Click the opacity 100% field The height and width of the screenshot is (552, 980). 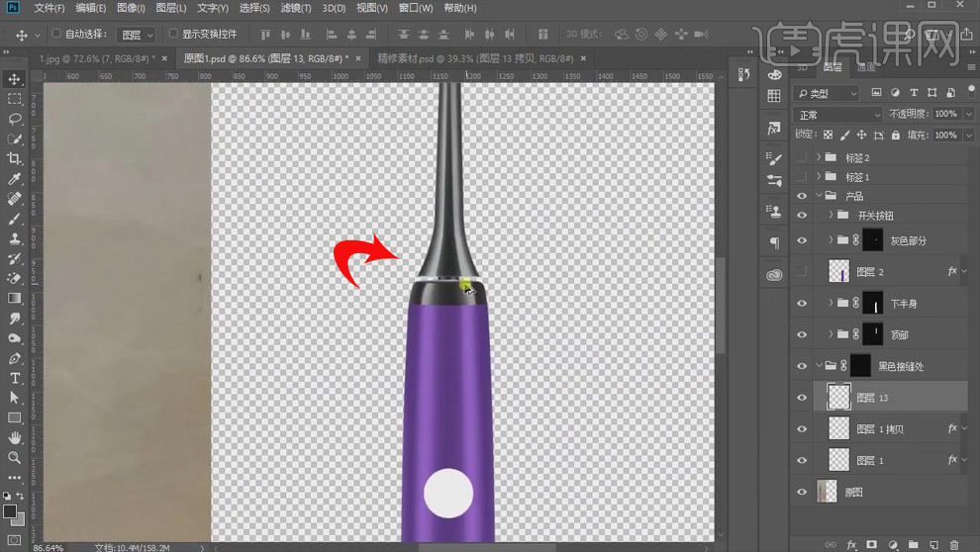947,114
